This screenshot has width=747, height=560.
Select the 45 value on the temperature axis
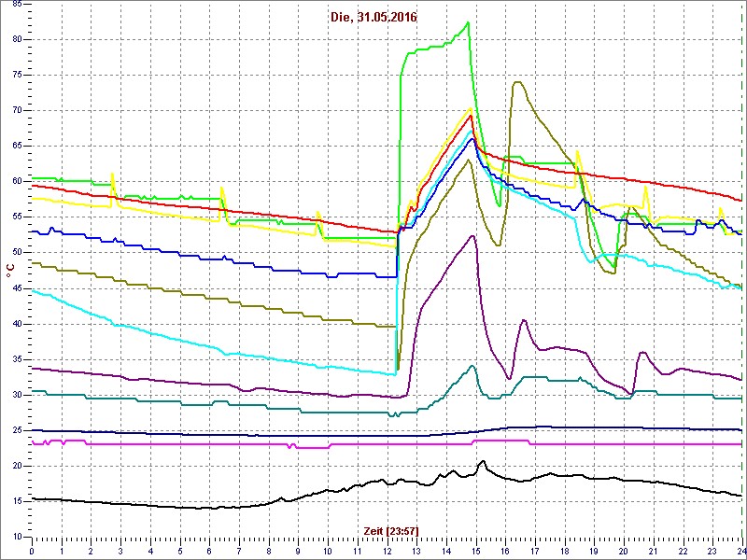[x=16, y=288]
